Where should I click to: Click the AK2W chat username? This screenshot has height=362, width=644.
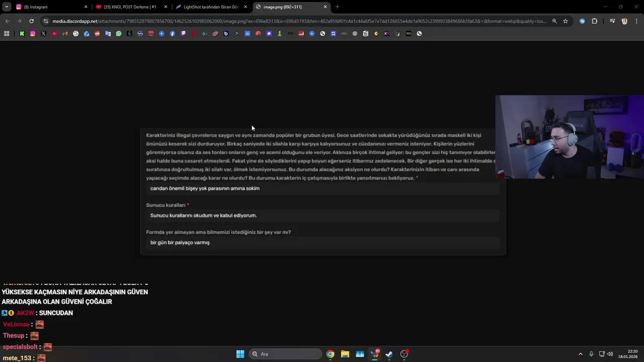[25, 313]
